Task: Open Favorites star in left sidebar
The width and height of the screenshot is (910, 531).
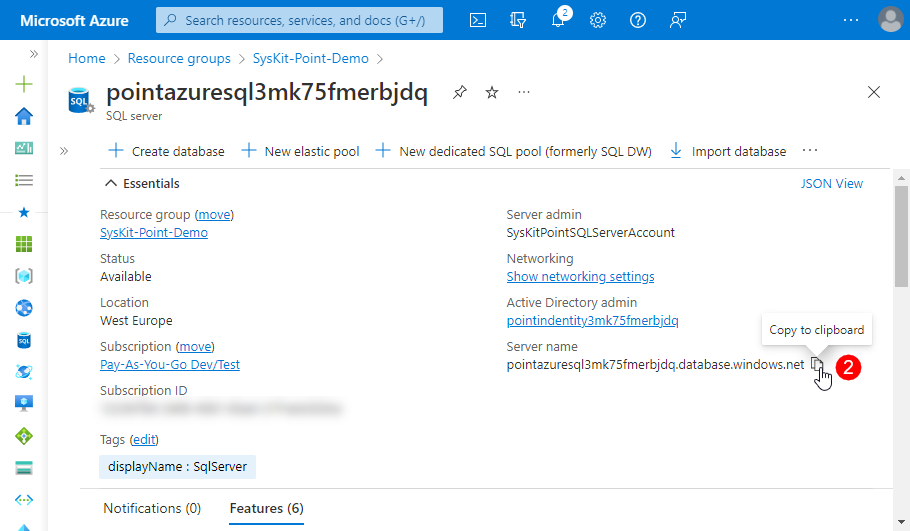Action: 24,212
